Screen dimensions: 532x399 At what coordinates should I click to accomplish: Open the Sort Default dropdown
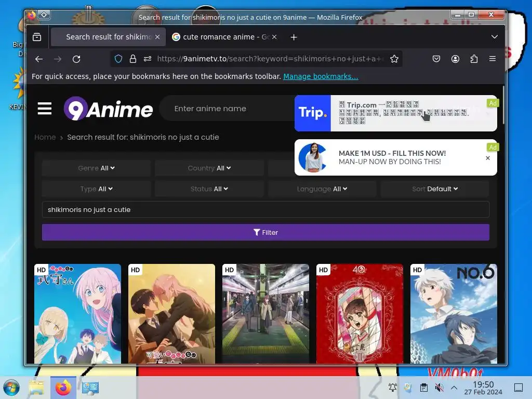click(x=435, y=189)
